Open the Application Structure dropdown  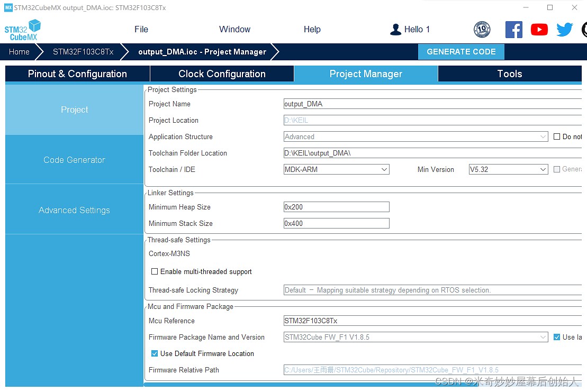416,136
